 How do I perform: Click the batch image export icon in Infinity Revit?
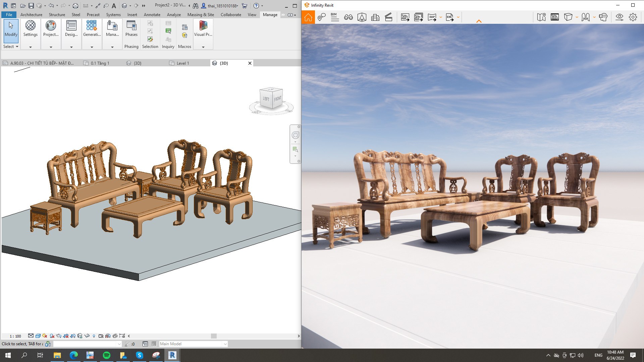click(x=419, y=17)
